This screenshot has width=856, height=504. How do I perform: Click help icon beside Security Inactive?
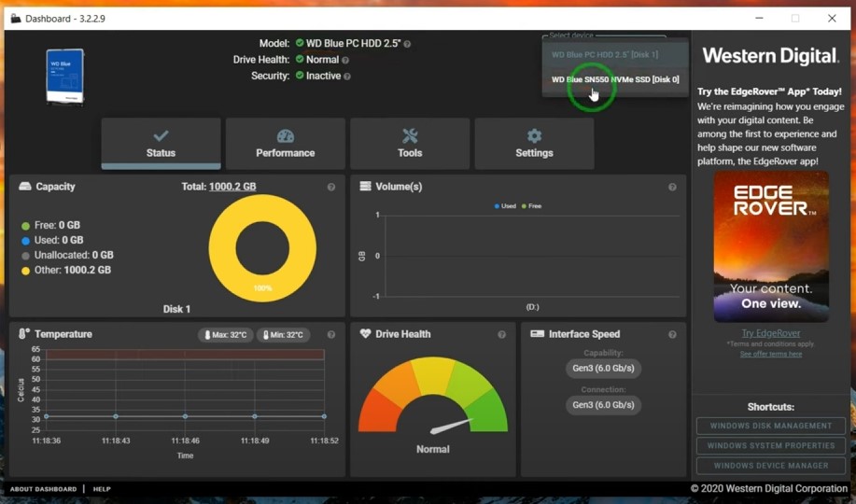(x=347, y=77)
